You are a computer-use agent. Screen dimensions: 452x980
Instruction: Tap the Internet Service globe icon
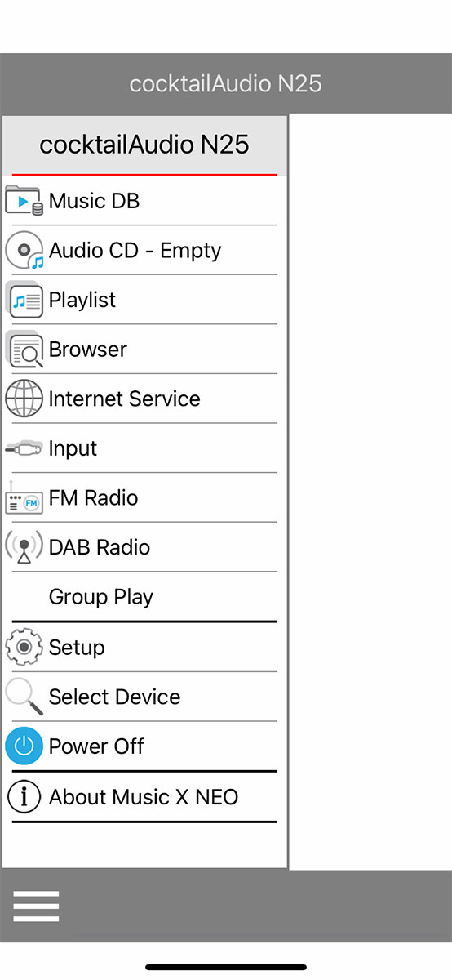(x=24, y=399)
